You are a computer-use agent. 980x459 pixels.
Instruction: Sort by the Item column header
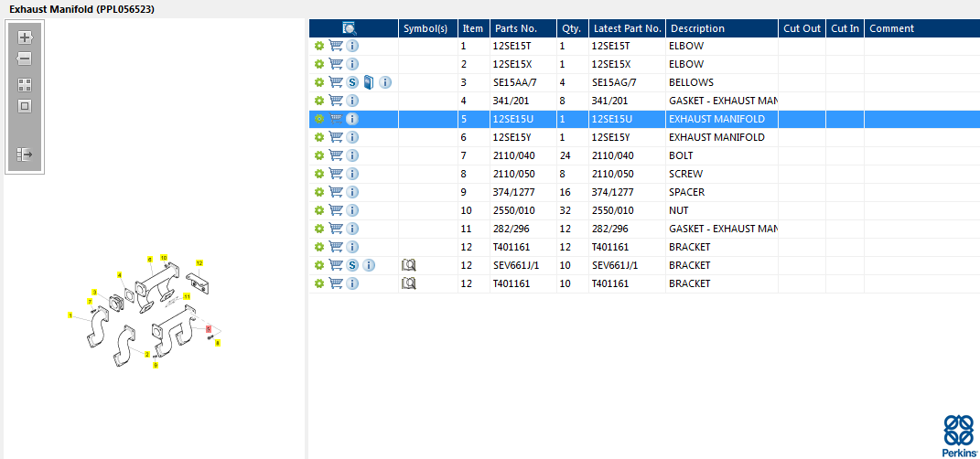[474, 28]
